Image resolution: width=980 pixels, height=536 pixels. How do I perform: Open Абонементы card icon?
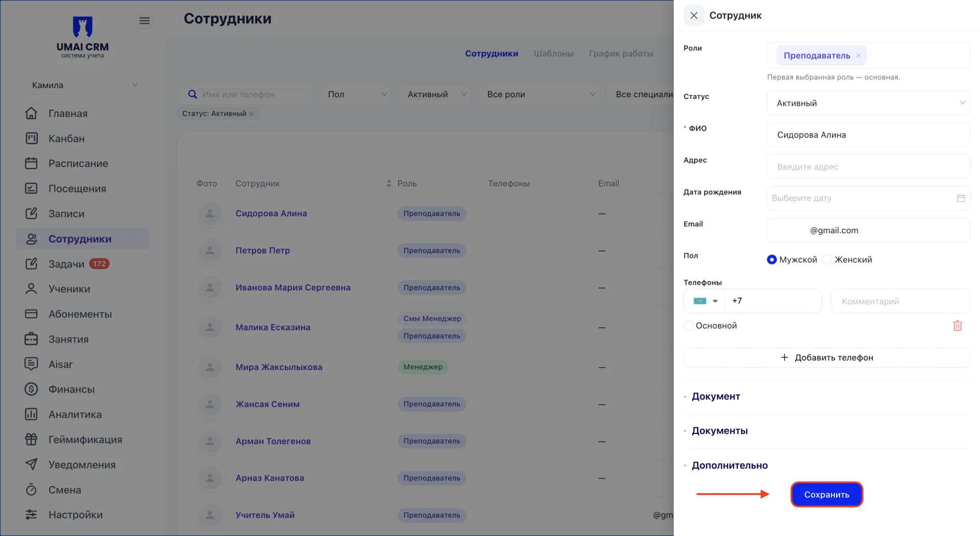click(31, 314)
